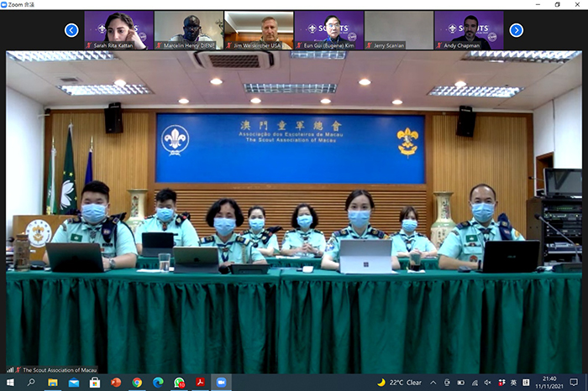This screenshot has height=391, width=588.
Task: Click the muted volume icon in the tray
Action: tap(487, 383)
